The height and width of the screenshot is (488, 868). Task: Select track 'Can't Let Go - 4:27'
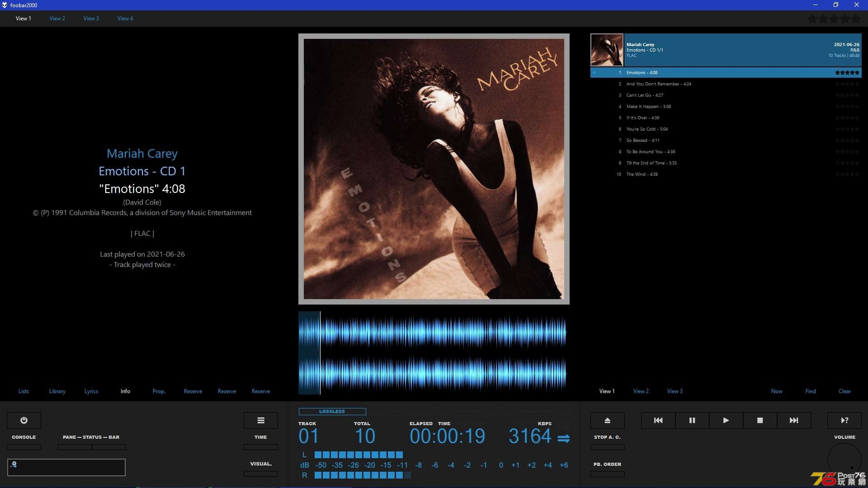[726, 95]
